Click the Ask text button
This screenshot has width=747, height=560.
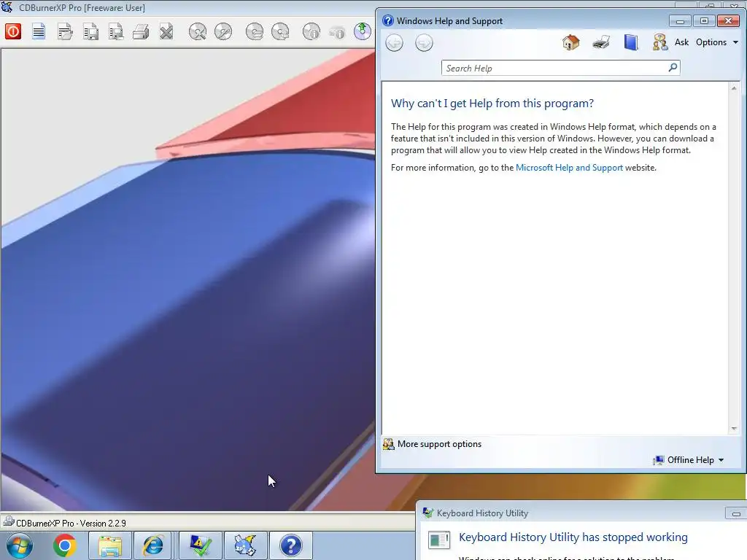click(682, 42)
